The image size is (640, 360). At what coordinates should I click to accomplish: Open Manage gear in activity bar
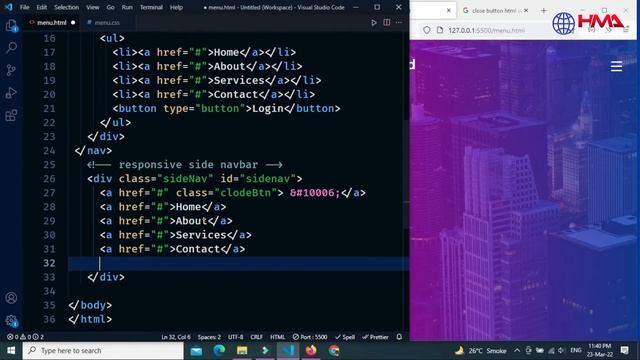click(x=11, y=321)
